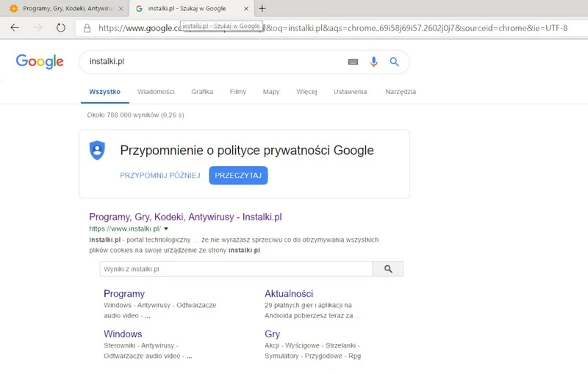Select the Wszystko results tab
The height and width of the screenshot is (374, 588).
pos(104,92)
